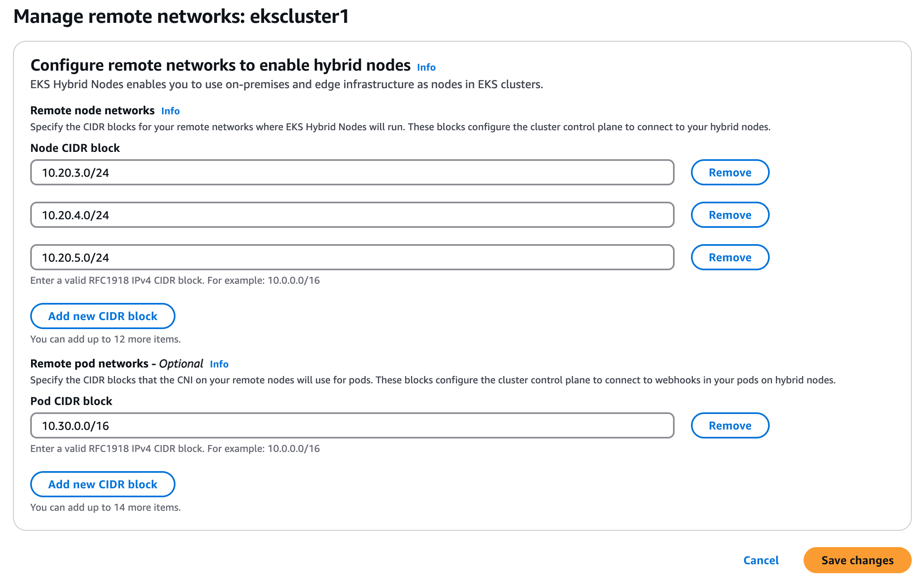
Task: Open Info link next to Remote pod networks
Action: tap(219, 364)
